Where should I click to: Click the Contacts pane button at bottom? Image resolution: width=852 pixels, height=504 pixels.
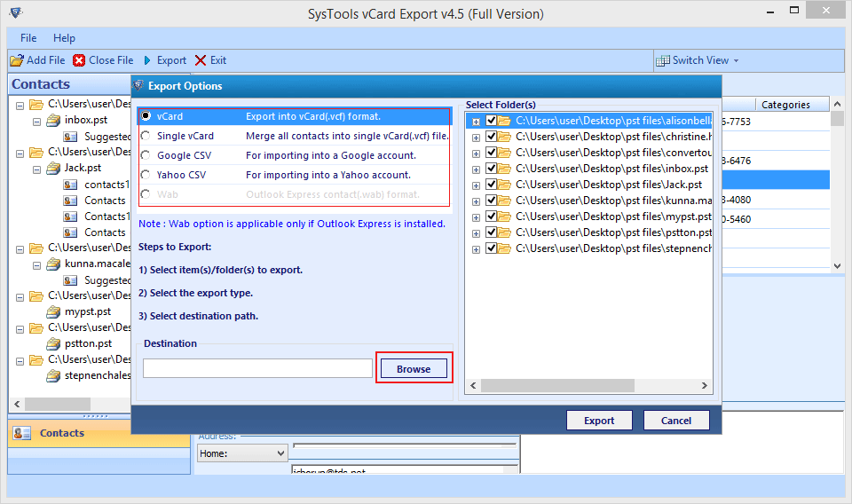click(x=99, y=433)
